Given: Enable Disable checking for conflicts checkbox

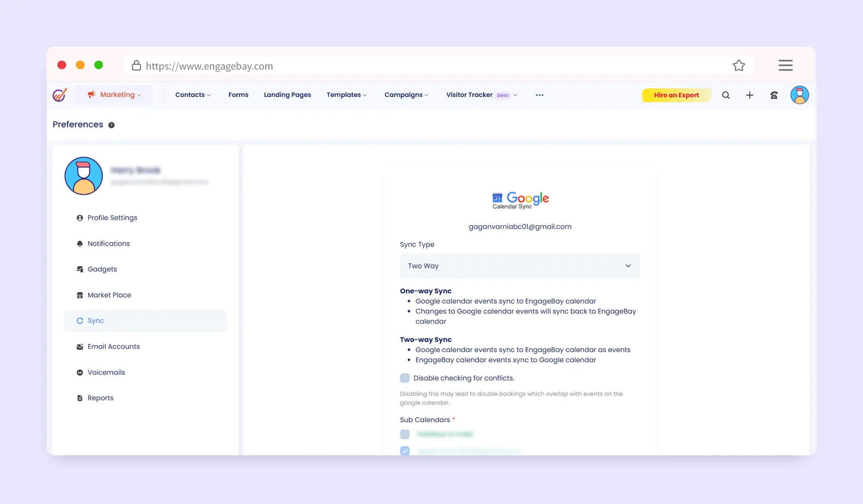Looking at the screenshot, I should pos(405,378).
